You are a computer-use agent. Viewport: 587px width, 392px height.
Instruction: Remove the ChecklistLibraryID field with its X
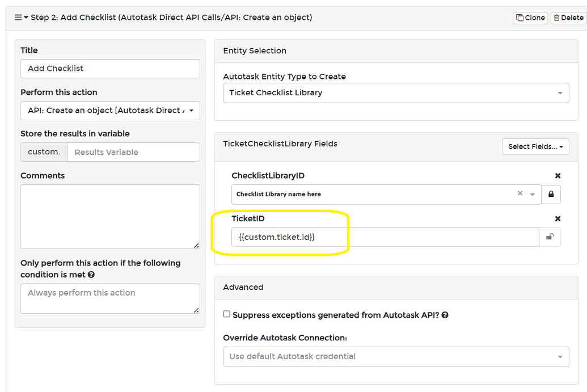tap(558, 175)
